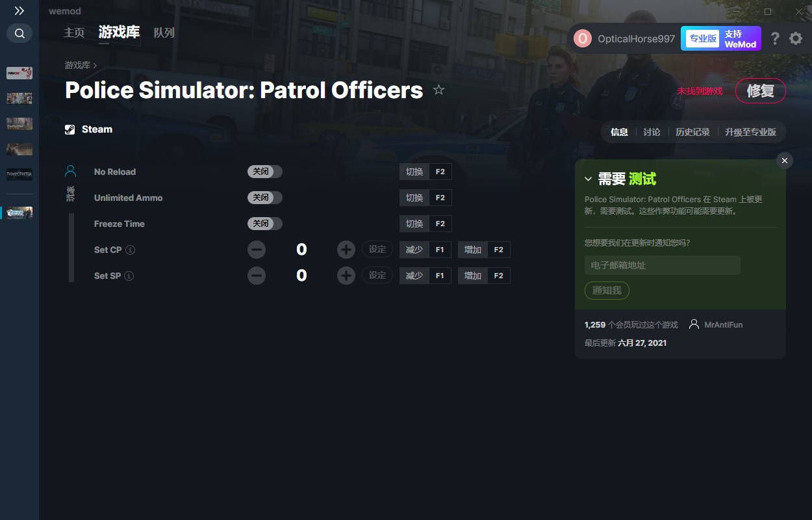Open fourth game thumbnail in sidebar
The width and height of the screenshot is (812, 520).
tap(19, 149)
